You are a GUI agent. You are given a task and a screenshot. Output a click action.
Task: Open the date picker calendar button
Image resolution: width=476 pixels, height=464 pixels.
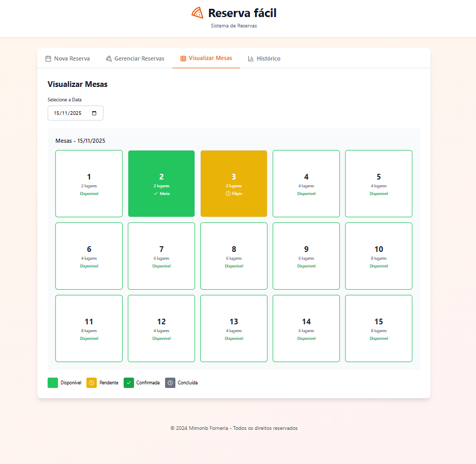[x=94, y=113]
